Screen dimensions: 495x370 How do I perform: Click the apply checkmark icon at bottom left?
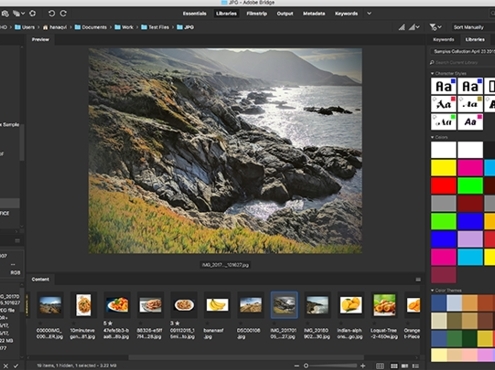pos(16,366)
